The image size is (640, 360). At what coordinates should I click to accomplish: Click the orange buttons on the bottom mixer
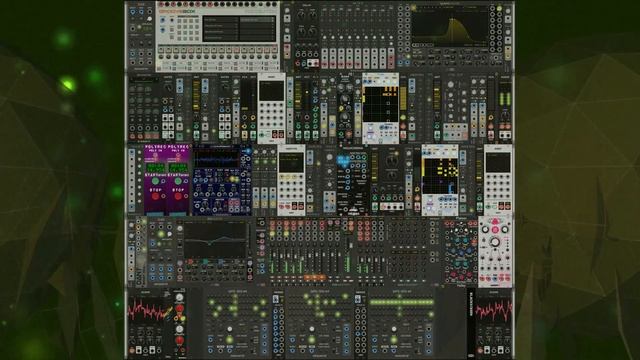click(315, 278)
